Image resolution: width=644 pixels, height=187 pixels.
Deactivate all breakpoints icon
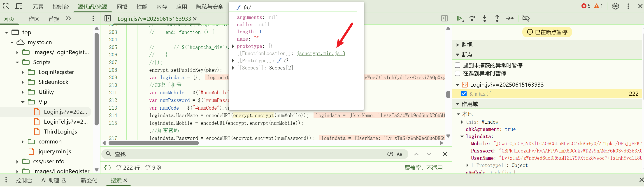526,18
